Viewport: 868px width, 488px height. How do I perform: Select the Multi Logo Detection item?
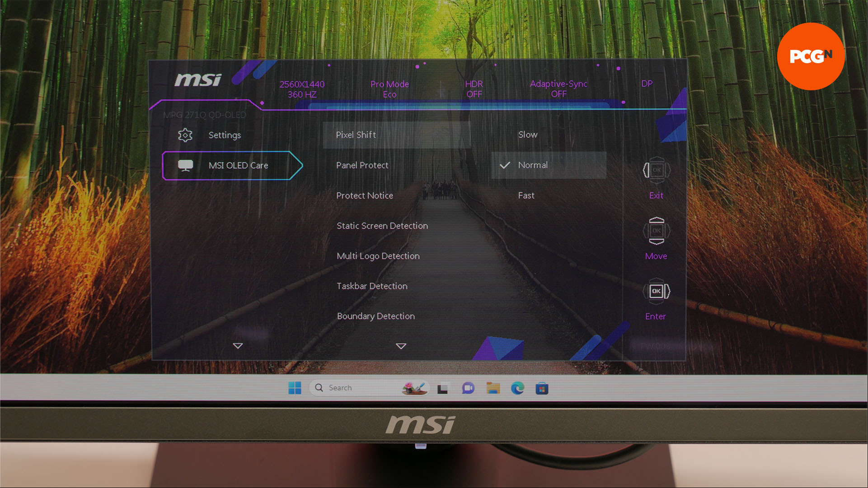(378, 256)
